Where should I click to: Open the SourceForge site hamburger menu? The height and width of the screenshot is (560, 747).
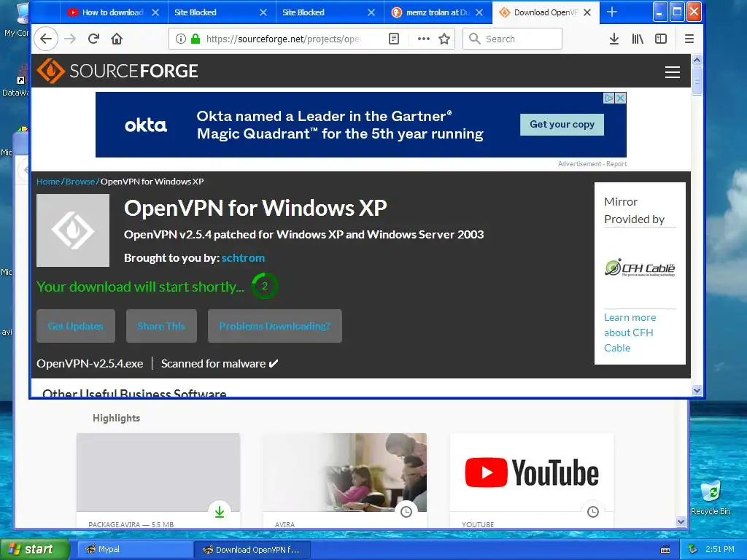point(672,72)
